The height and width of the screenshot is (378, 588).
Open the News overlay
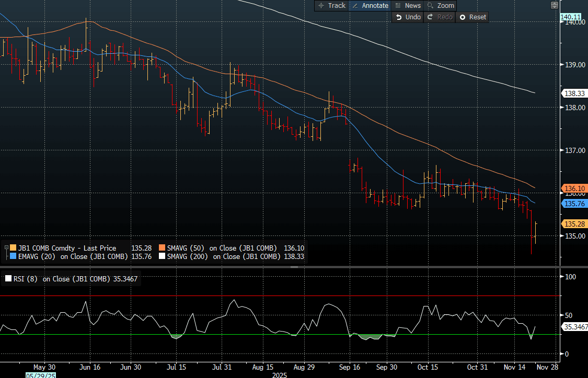coord(408,5)
